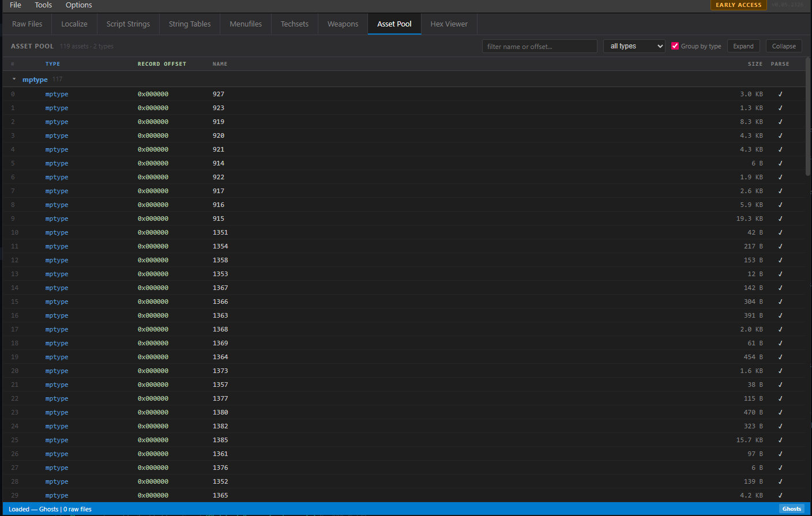812x516 pixels.
Task: Open the Hex Viewer tab
Action: (x=449, y=24)
